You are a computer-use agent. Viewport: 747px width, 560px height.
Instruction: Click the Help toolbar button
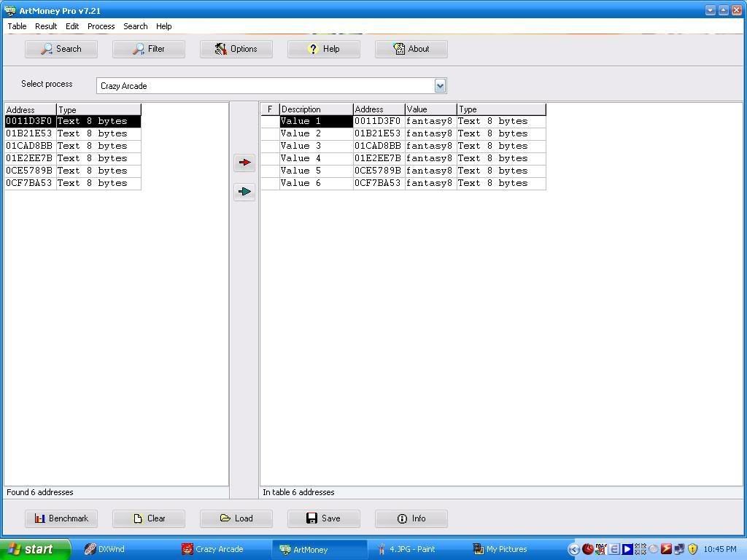[324, 49]
